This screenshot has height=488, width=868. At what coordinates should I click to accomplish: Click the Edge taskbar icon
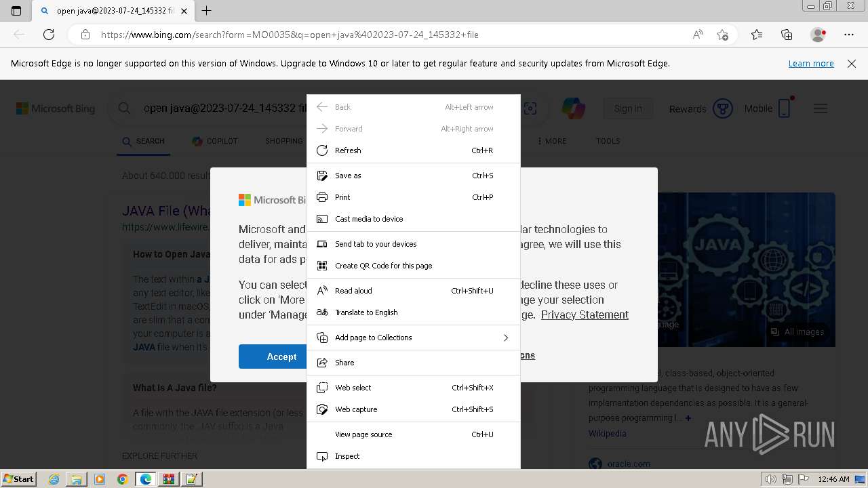pyautogui.click(x=146, y=479)
